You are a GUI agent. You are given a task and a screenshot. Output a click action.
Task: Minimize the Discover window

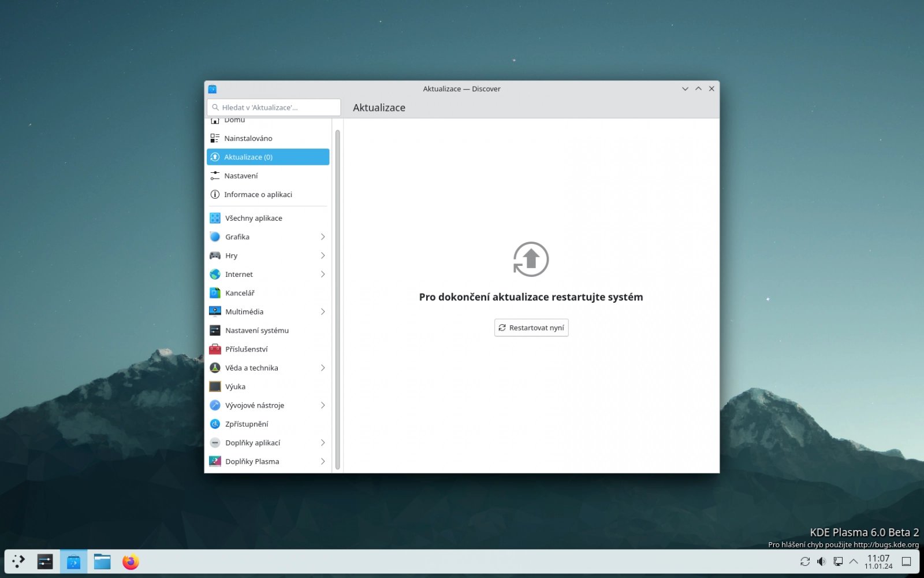[x=685, y=89]
